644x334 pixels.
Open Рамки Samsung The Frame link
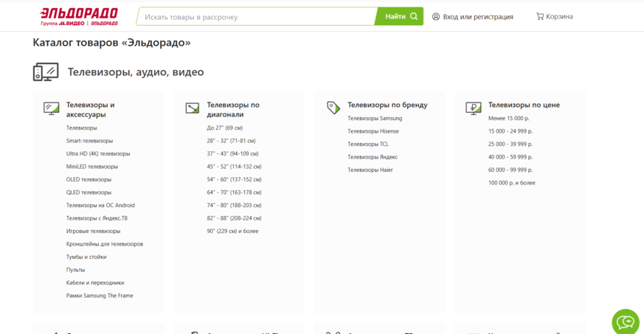click(100, 296)
